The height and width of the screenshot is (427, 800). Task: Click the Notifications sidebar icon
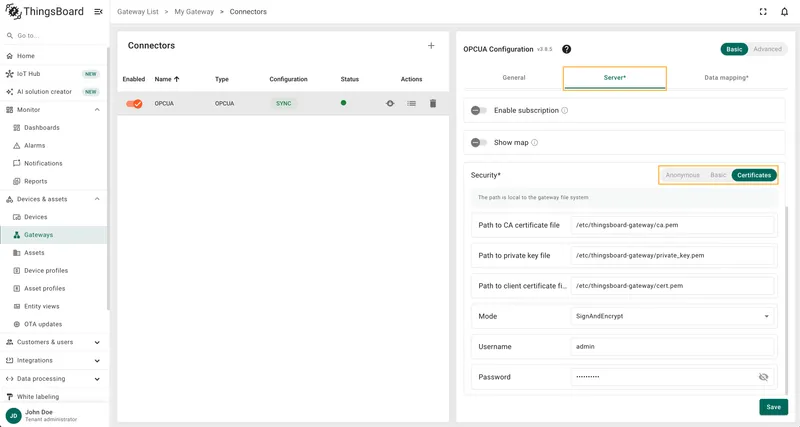[16, 163]
